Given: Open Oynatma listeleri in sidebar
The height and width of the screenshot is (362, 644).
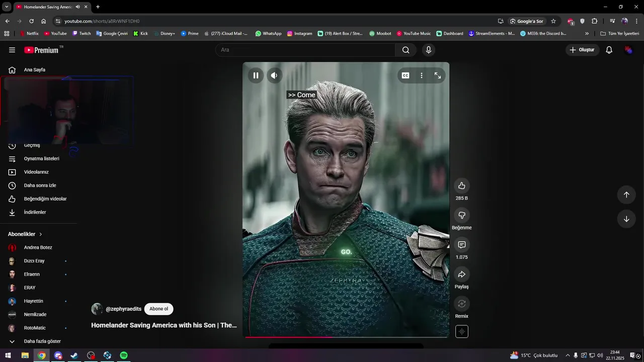Looking at the screenshot, I should tap(38, 158).
